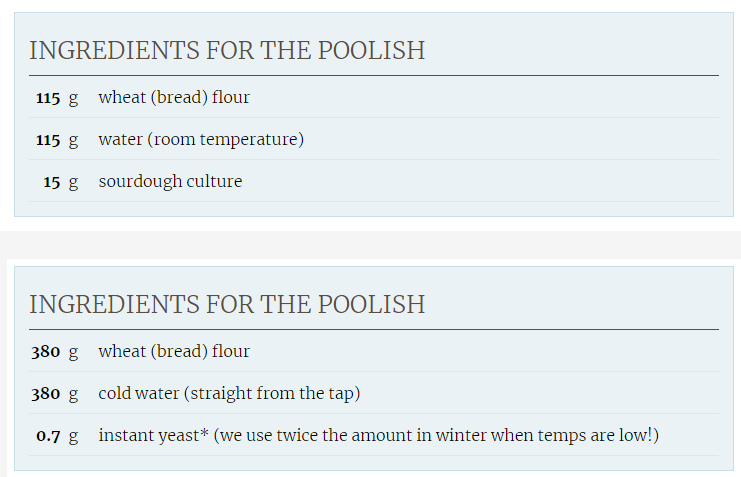Select the 115 quantity for wheat flour
This screenshot has height=477, width=741.
[48, 98]
